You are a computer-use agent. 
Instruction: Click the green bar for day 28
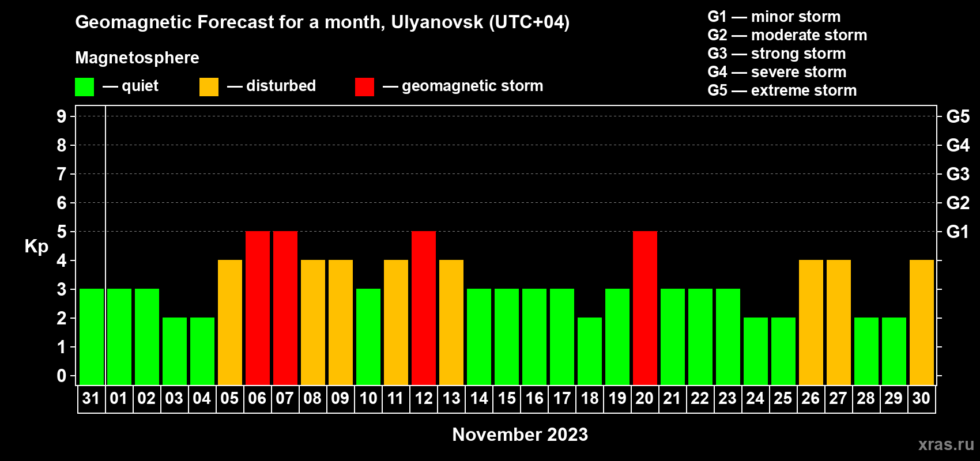(866, 351)
